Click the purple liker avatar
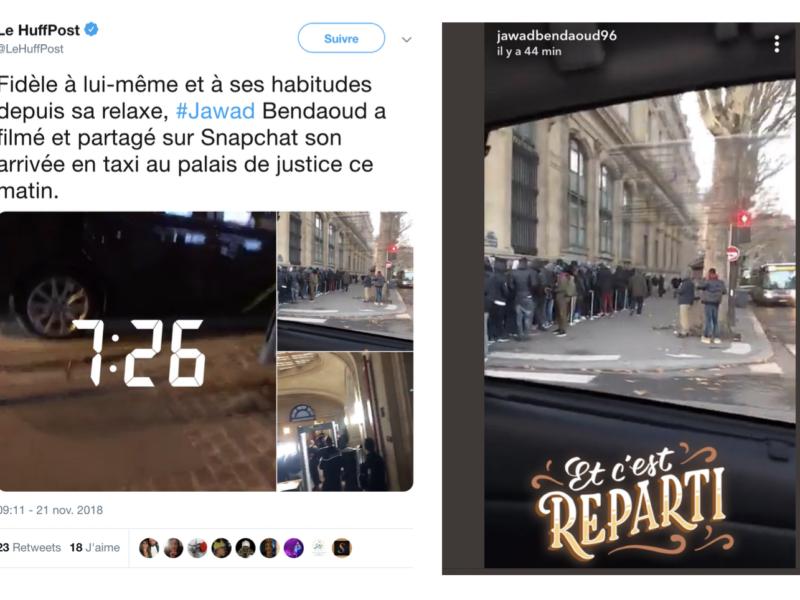Screen dimensions: 800x600 tap(293, 548)
